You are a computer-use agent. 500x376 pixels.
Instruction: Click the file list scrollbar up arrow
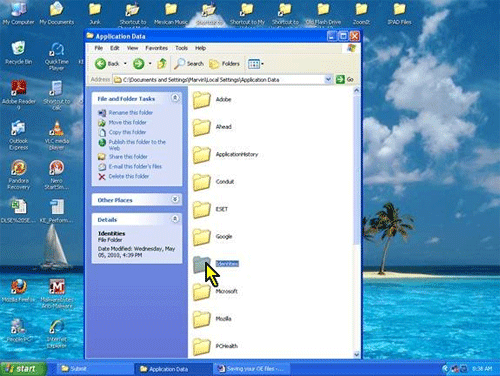(356, 90)
